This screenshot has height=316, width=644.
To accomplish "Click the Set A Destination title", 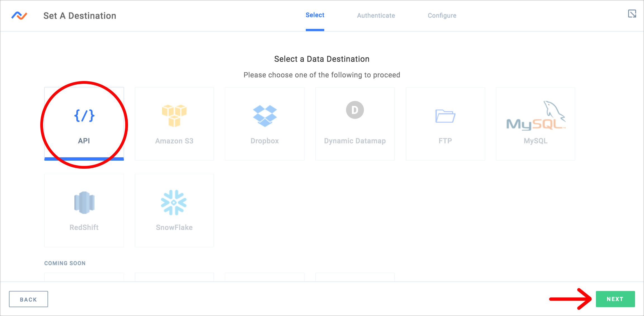I will [x=80, y=16].
